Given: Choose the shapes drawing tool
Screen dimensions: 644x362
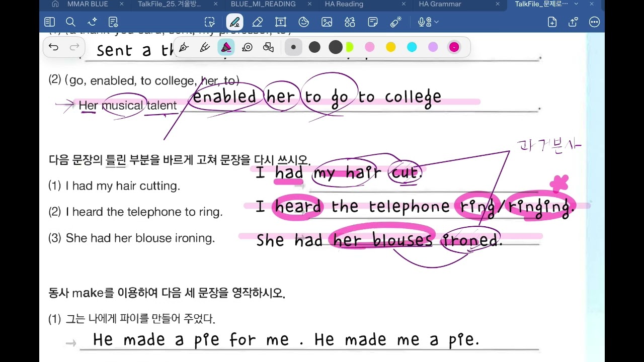Looking at the screenshot, I should (268, 47).
